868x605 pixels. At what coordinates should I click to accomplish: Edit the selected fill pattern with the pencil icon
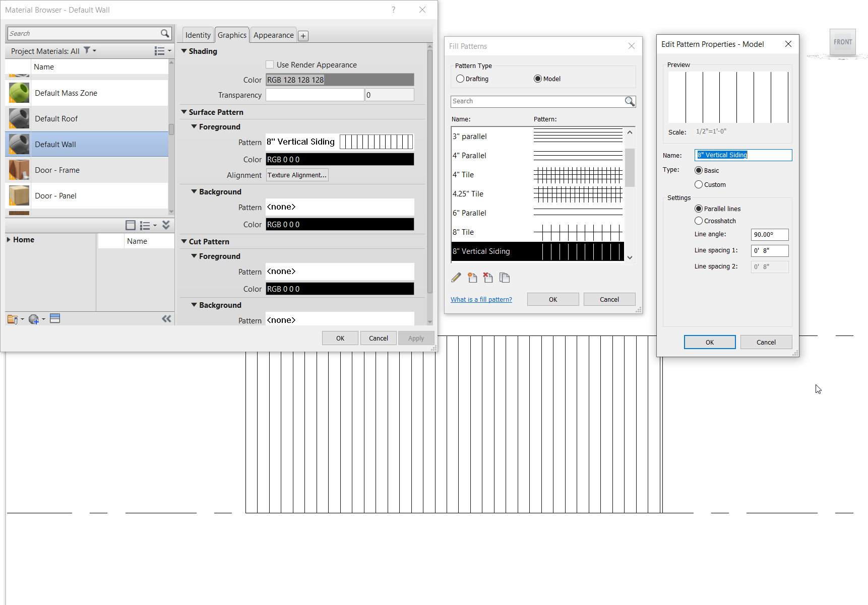[x=456, y=278]
